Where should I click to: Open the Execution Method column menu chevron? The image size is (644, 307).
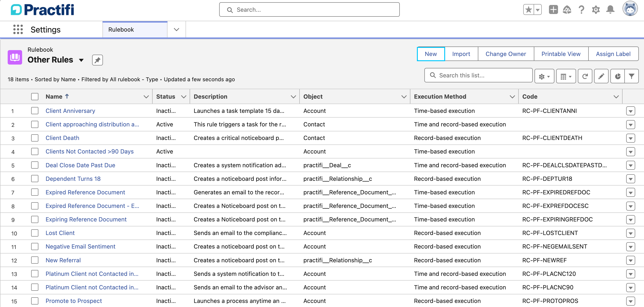click(x=512, y=97)
